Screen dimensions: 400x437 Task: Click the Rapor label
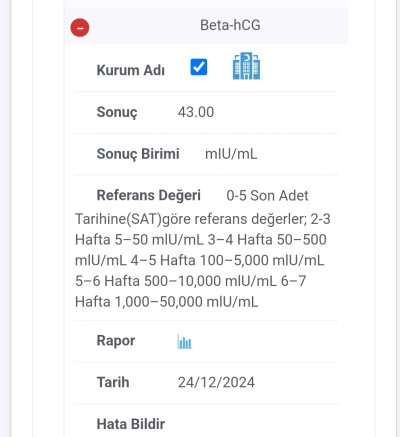pyautogui.click(x=116, y=341)
